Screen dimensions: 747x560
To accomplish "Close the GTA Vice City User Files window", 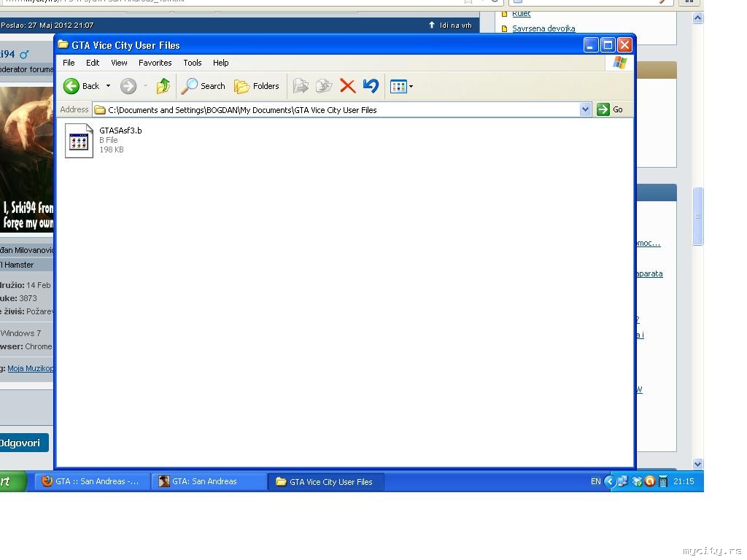I will point(624,45).
